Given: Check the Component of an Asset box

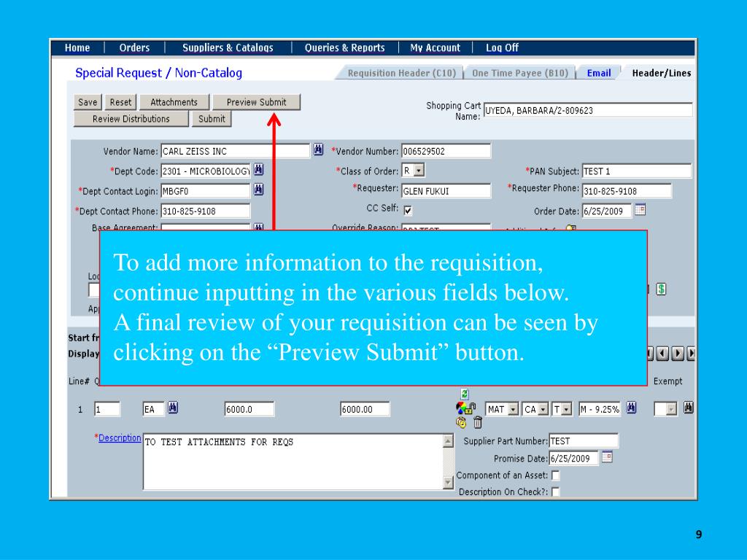Looking at the screenshot, I should (x=555, y=475).
